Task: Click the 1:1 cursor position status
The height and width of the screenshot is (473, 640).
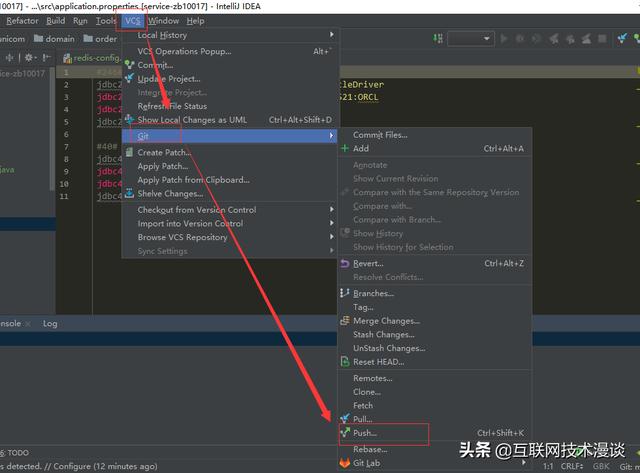Action: 548,466
